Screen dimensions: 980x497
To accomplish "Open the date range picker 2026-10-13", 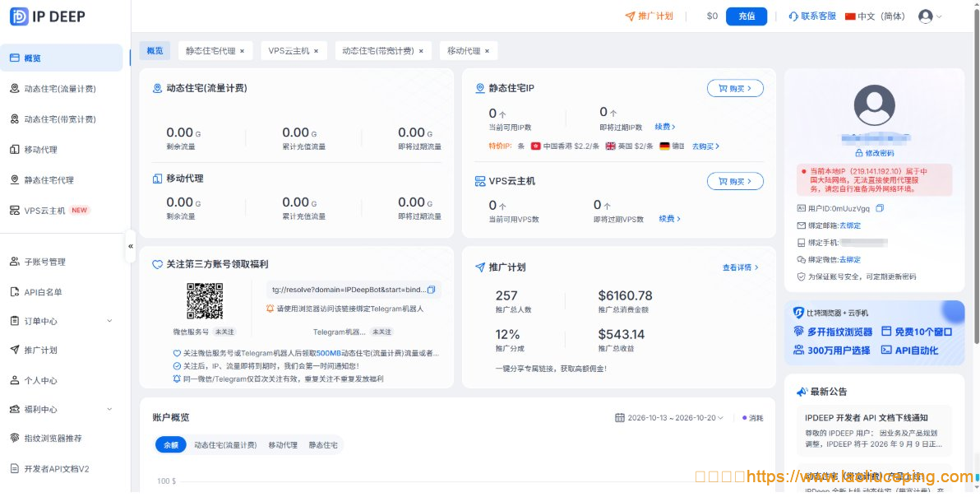I will (x=669, y=418).
